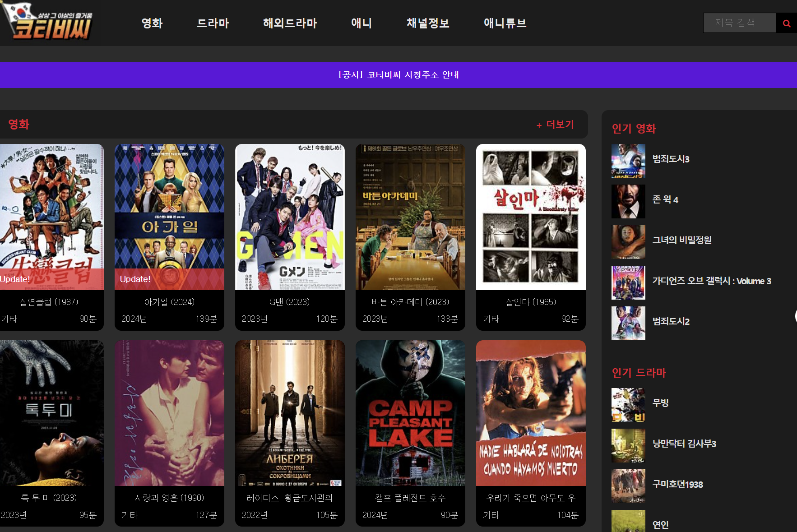Open the 애니튜브 menu

505,23
